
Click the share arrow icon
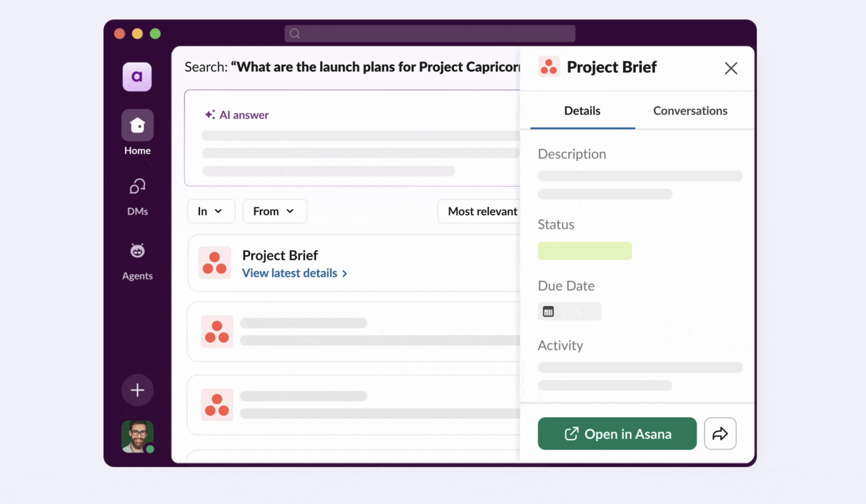[x=720, y=433]
